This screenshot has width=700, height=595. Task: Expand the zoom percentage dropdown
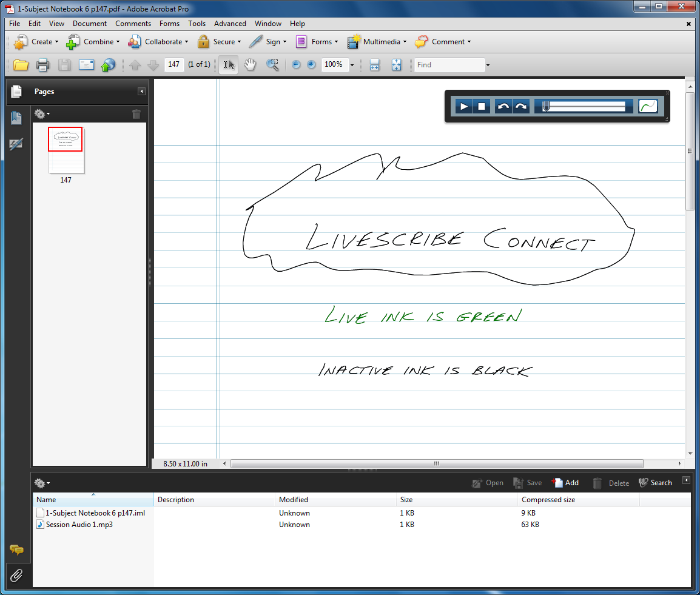tap(352, 65)
